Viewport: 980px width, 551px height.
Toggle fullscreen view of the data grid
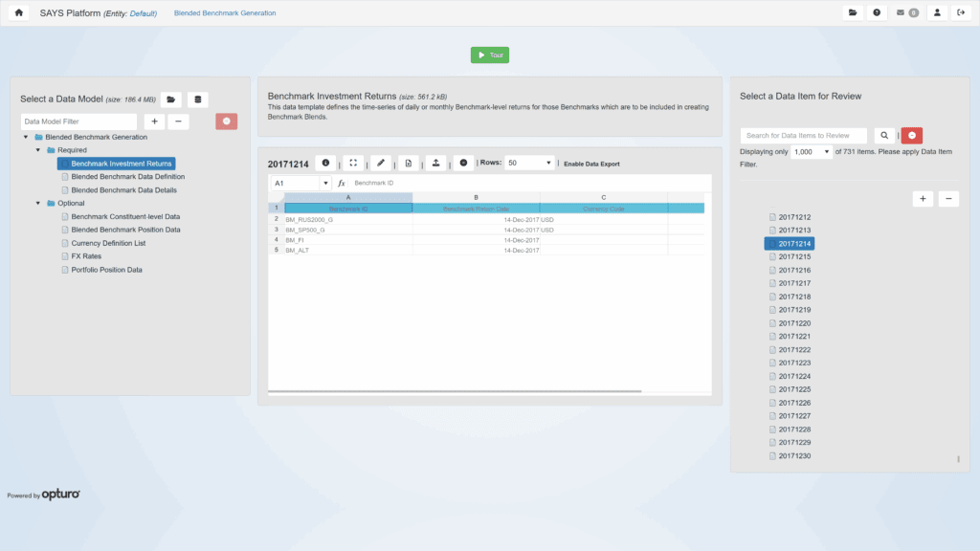[353, 164]
